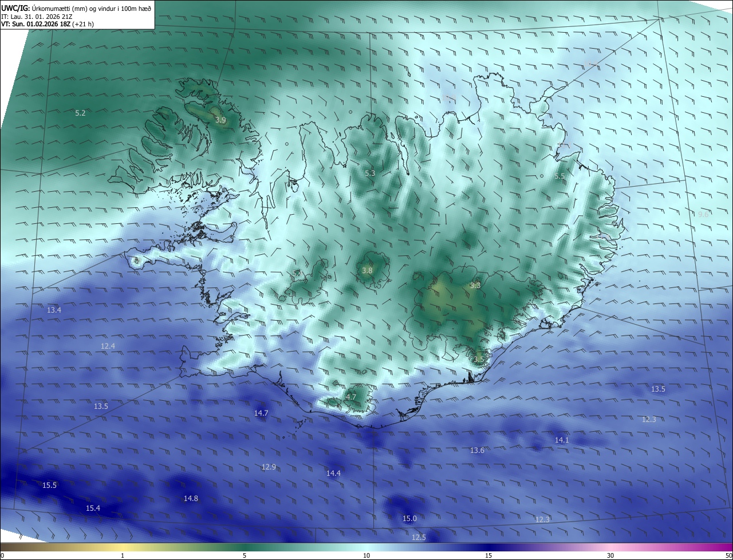Select the 12.4 value label

point(108,346)
